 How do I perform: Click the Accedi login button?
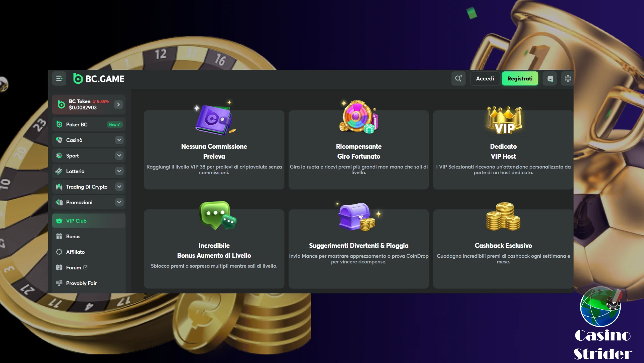[x=485, y=78]
